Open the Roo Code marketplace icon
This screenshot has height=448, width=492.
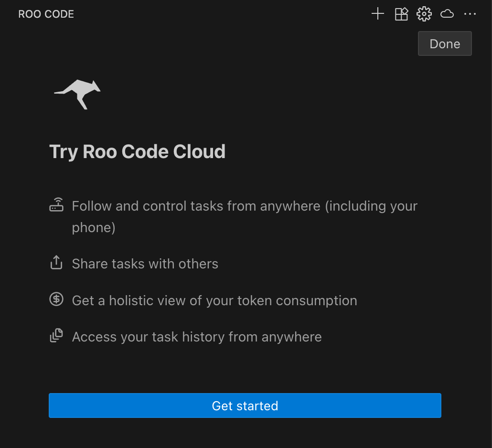401,13
